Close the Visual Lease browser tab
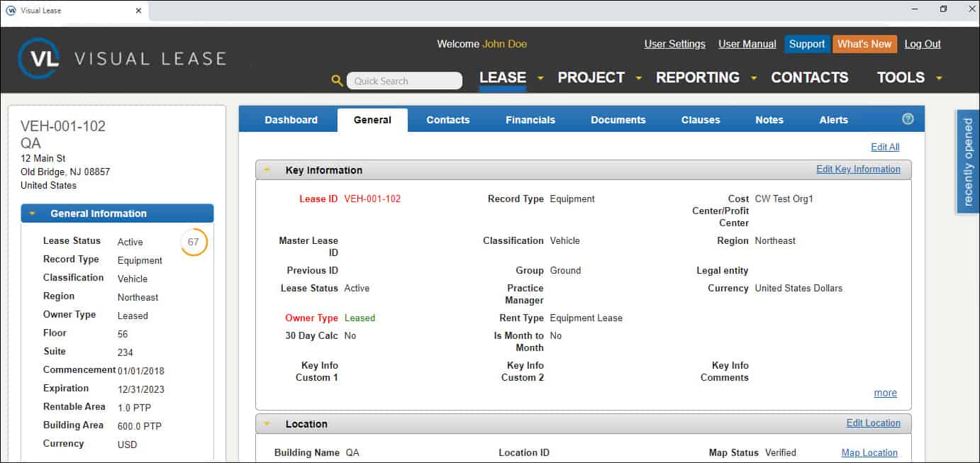 pos(138,11)
